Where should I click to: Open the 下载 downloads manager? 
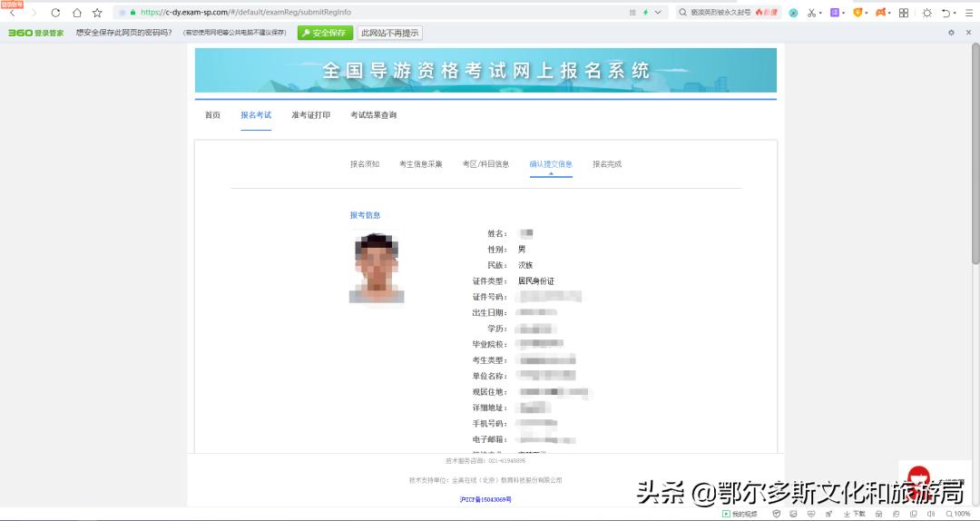(x=855, y=514)
